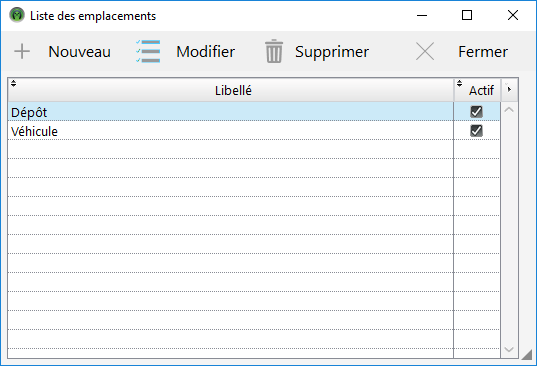Click the scroll up arrow of the list
The height and width of the screenshot is (366, 537).
tap(509, 110)
